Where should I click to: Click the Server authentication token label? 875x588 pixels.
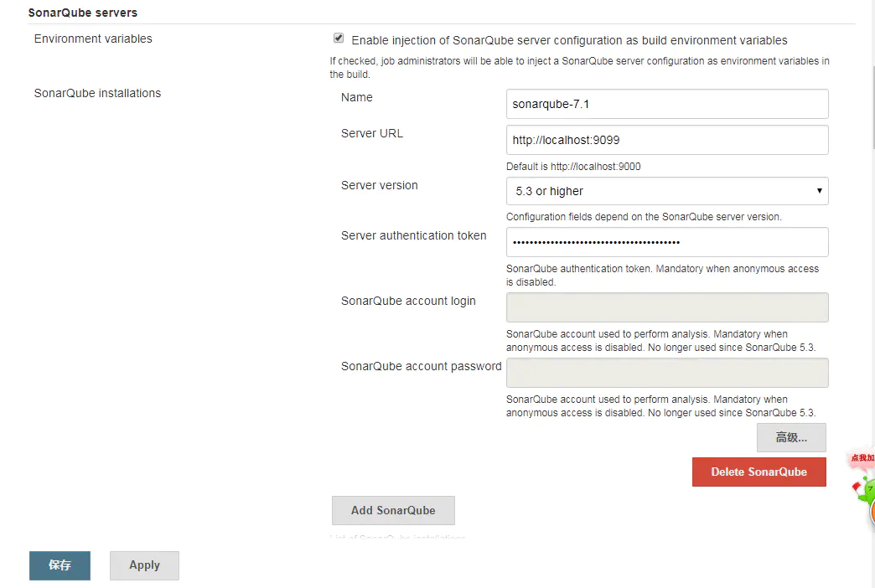click(413, 235)
